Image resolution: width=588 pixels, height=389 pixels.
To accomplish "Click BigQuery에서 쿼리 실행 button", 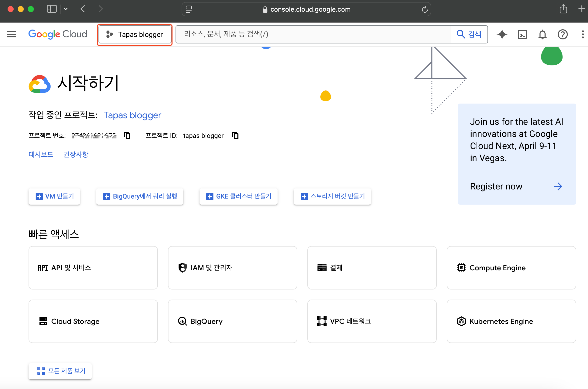I will (x=140, y=196).
